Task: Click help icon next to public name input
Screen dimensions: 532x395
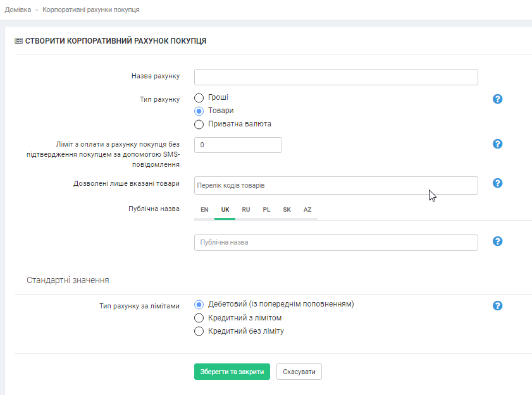Action: pyautogui.click(x=497, y=241)
